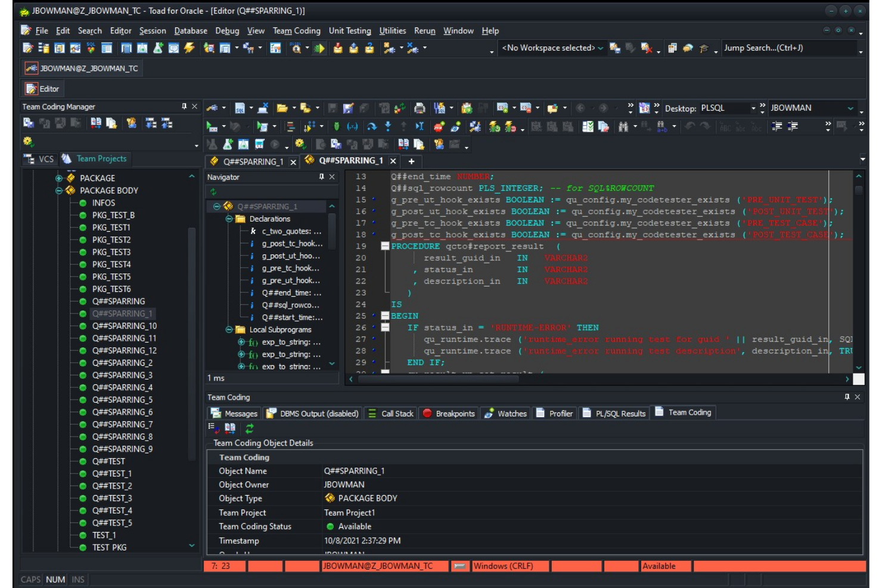
Task: Toggle the INS mode indicator
Action: tap(77, 579)
